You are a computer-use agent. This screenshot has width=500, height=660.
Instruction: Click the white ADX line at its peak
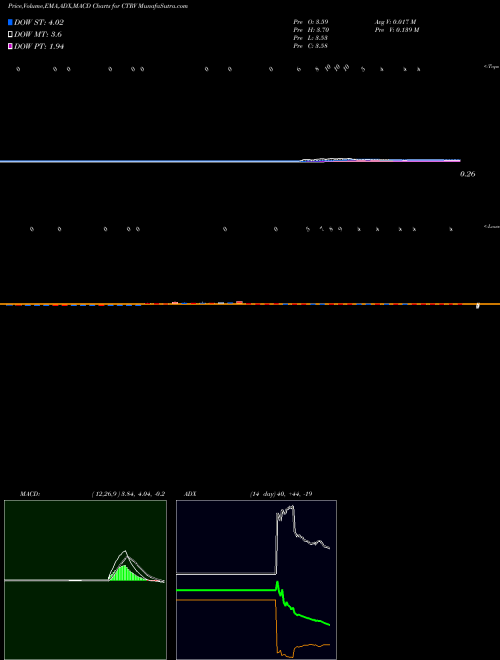coord(292,508)
